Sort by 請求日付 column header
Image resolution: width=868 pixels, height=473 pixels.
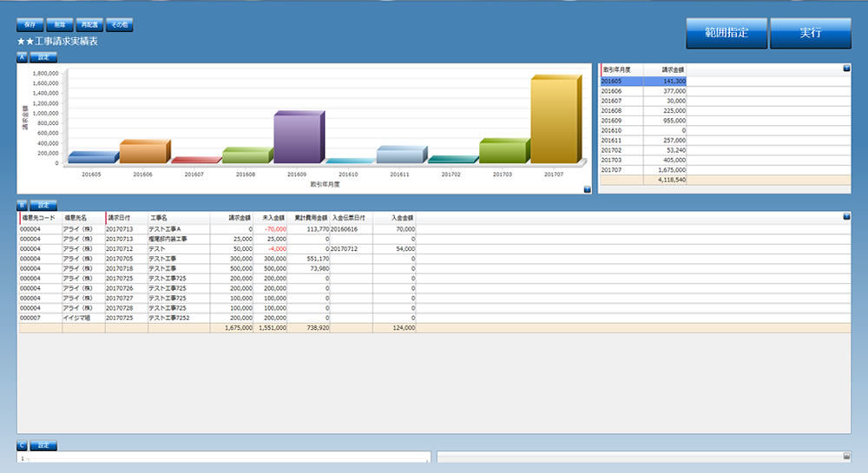point(120,218)
